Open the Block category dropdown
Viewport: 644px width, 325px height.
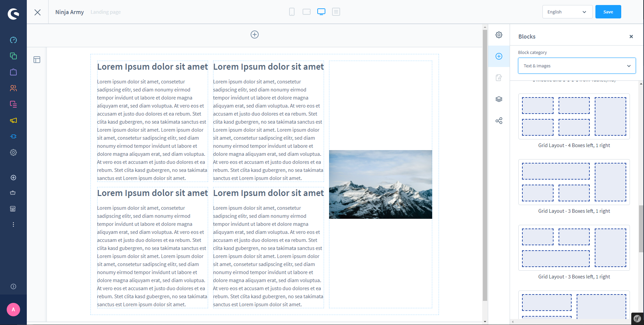click(x=577, y=66)
